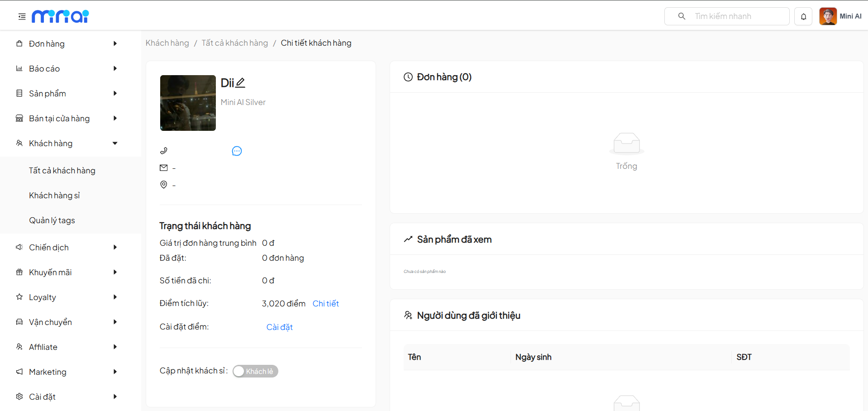
Task: Open the notifications bell
Action: click(803, 17)
